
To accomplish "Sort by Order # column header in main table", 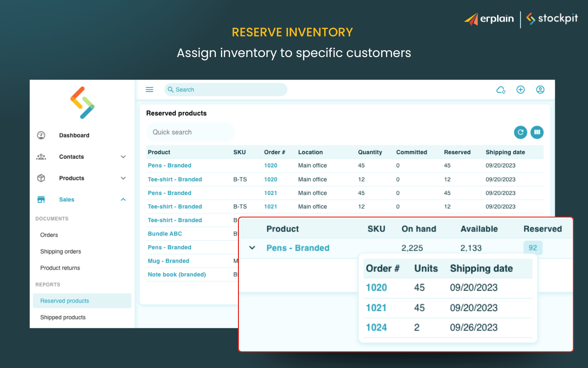I will coord(275,152).
